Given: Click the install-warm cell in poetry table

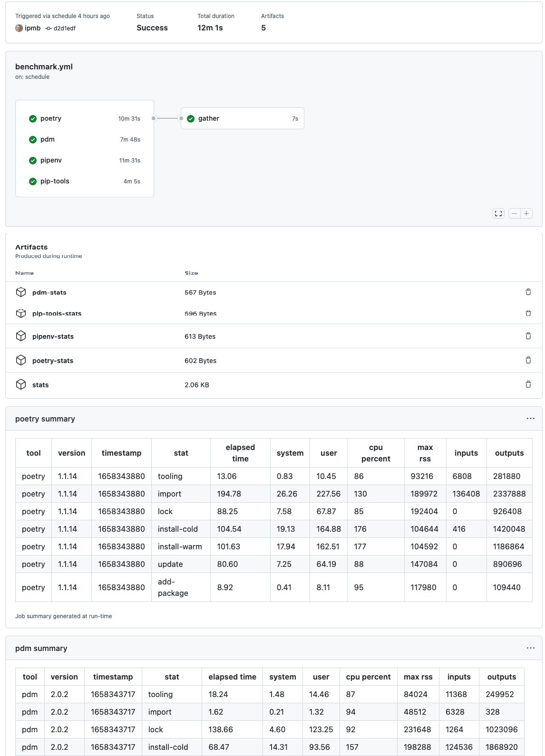Looking at the screenshot, I should click(x=181, y=546).
